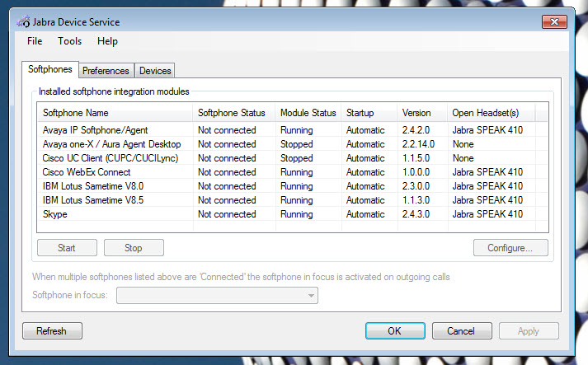Viewport: 588px width, 365px height.
Task: Click version 2.3.0.0 cell
Action: click(x=416, y=186)
